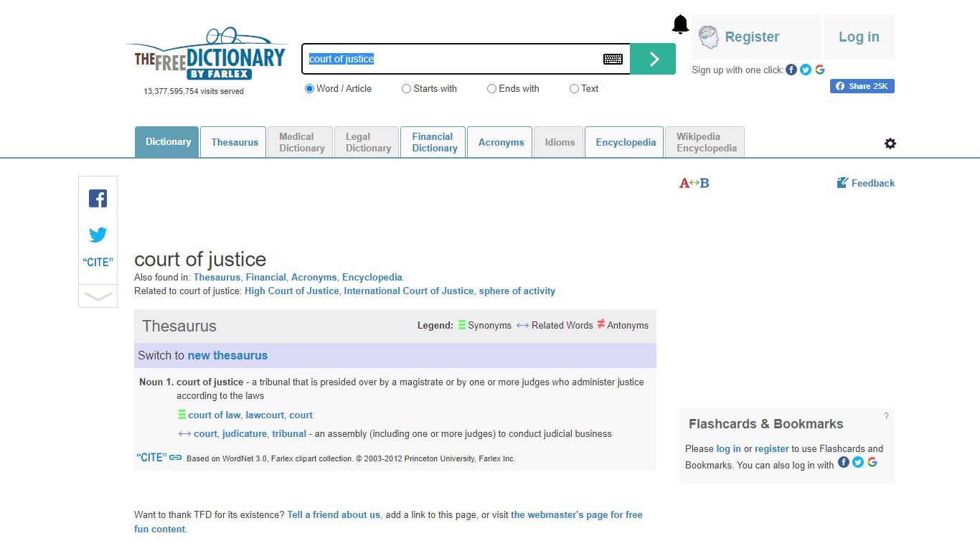Open synonym court of law
This screenshot has width=980, height=551.
(x=215, y=415)
